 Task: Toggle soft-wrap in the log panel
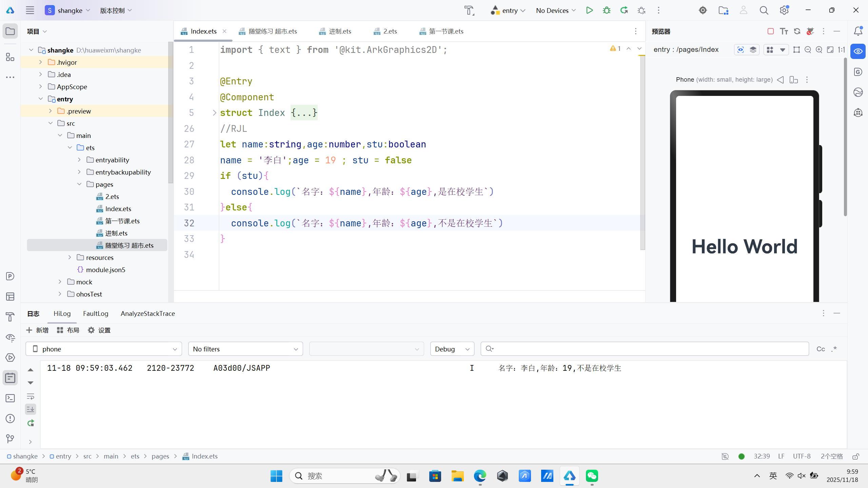click(x=31, y=396)
